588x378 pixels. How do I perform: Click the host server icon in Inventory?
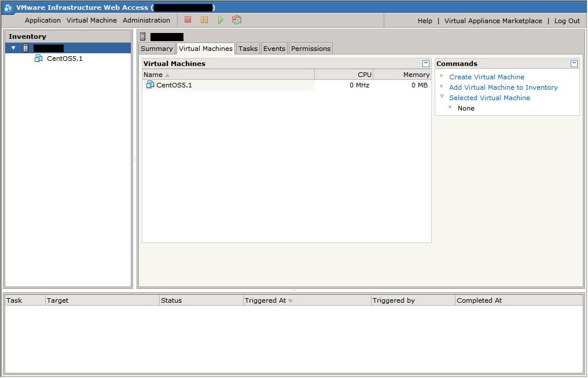[25, 48]
